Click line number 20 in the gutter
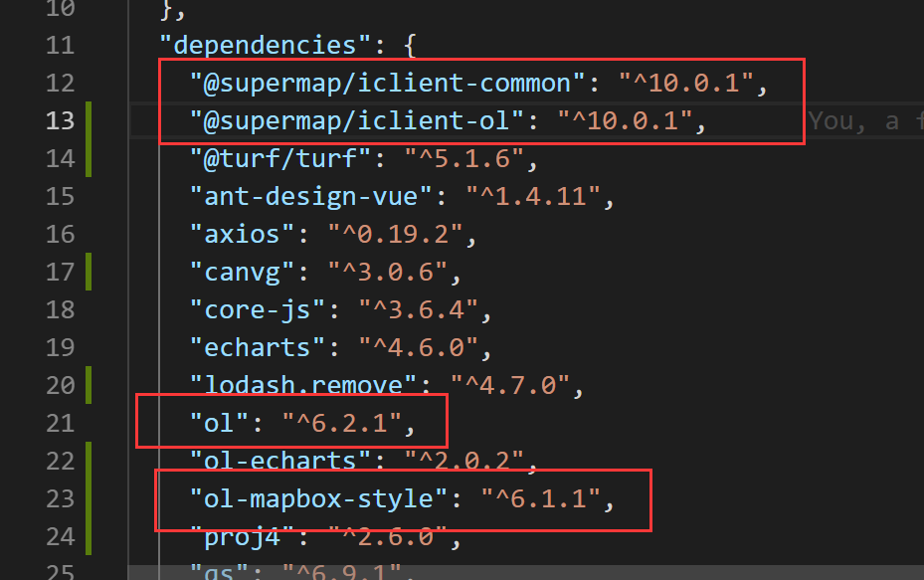Viewport: 924px width, 580px height. tap(60, 385)
